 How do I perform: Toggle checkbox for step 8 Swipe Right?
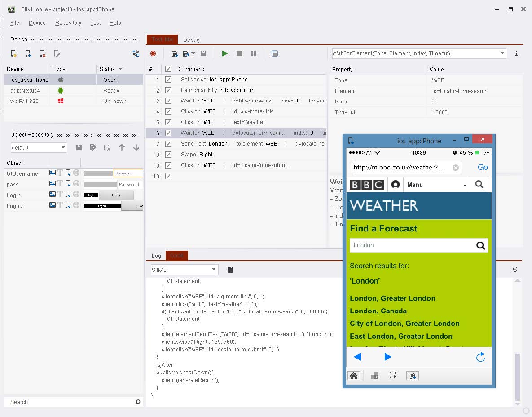point(168,155)
